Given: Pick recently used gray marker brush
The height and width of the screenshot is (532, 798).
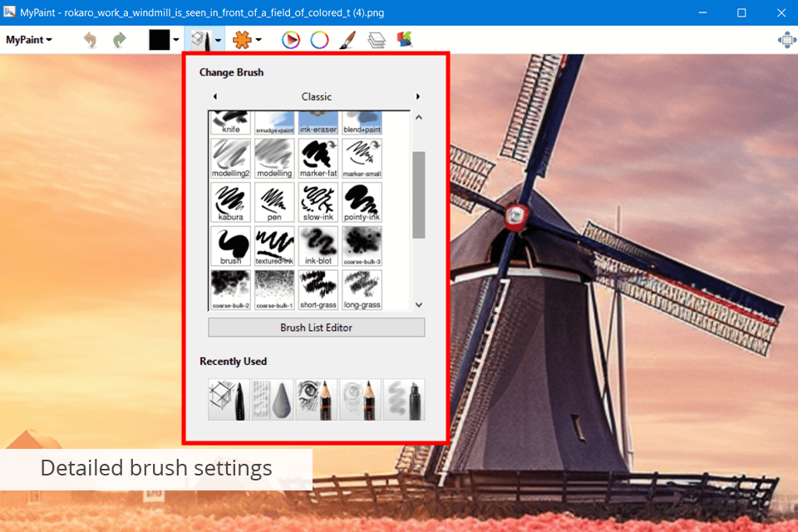Looking at the screenshot, I should (x=404, y=399).
